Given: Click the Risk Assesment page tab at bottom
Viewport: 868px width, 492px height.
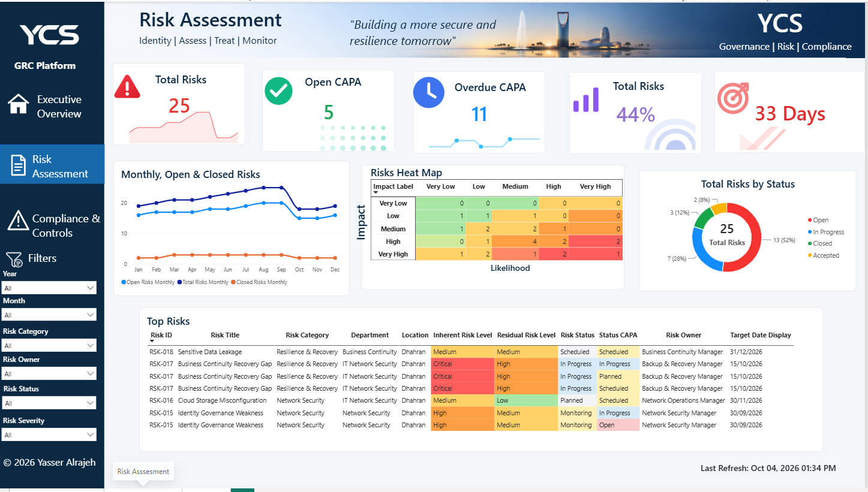Looking at the screenshot, I should tap(143, 472).
